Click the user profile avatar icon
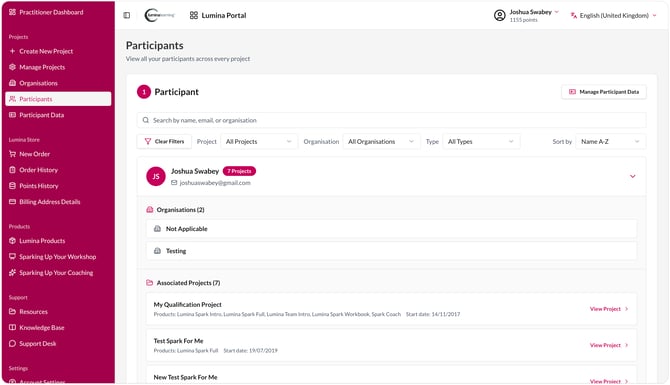670x385 pixels. 500,15
